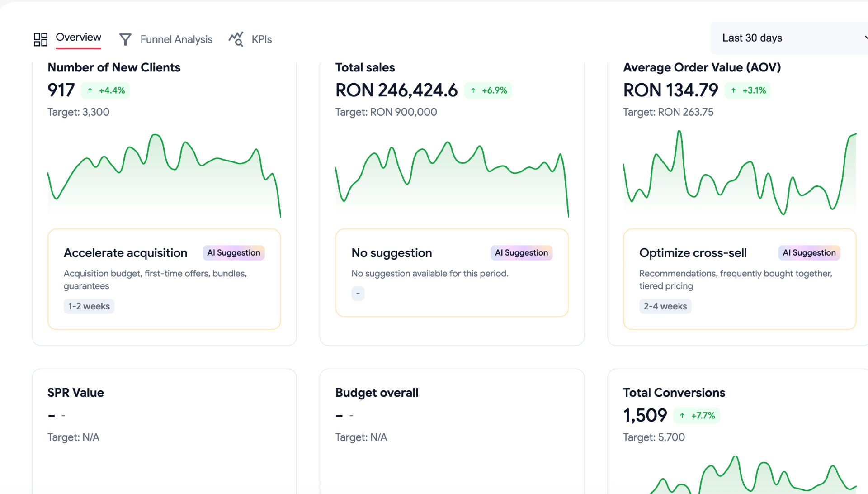868x494 pixels.
Task: Click the Total Conversions card title
Action: pyautogui.click(x=674, y=393)
